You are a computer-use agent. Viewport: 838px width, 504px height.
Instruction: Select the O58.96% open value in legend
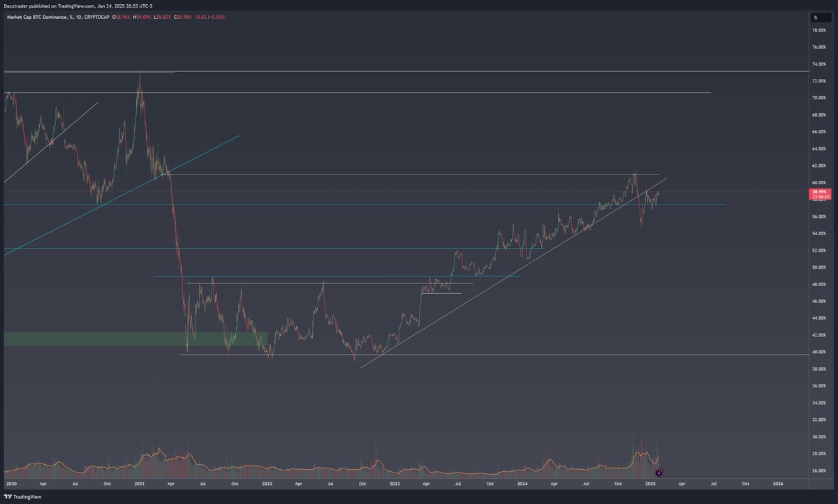[121, 16]
